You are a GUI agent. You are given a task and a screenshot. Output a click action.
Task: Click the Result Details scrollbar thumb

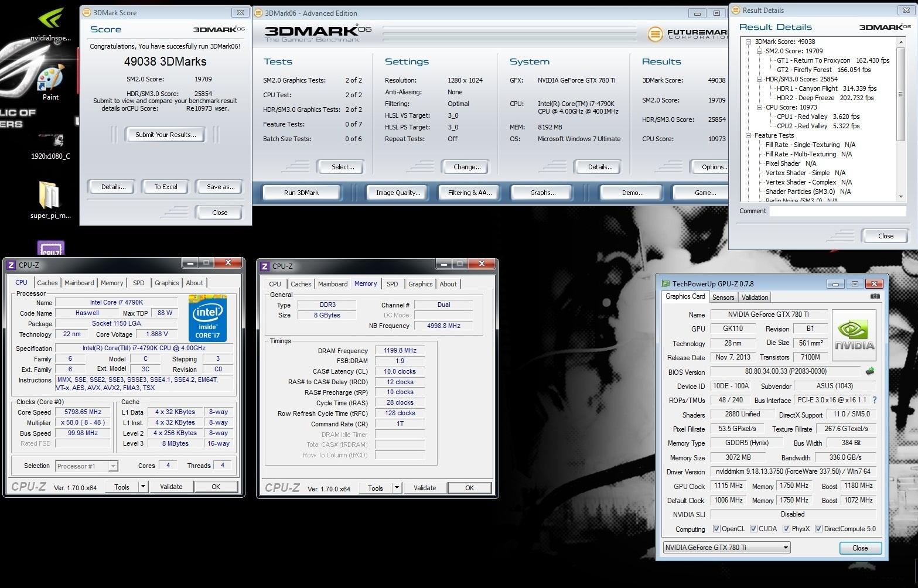pyautogui.click(x=901, y=94)
